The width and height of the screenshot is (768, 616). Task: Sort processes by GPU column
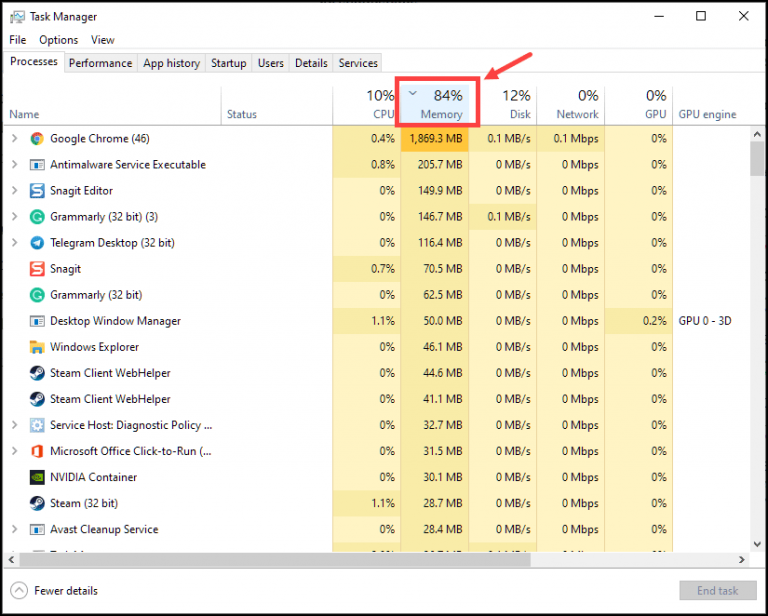point(639,105)
